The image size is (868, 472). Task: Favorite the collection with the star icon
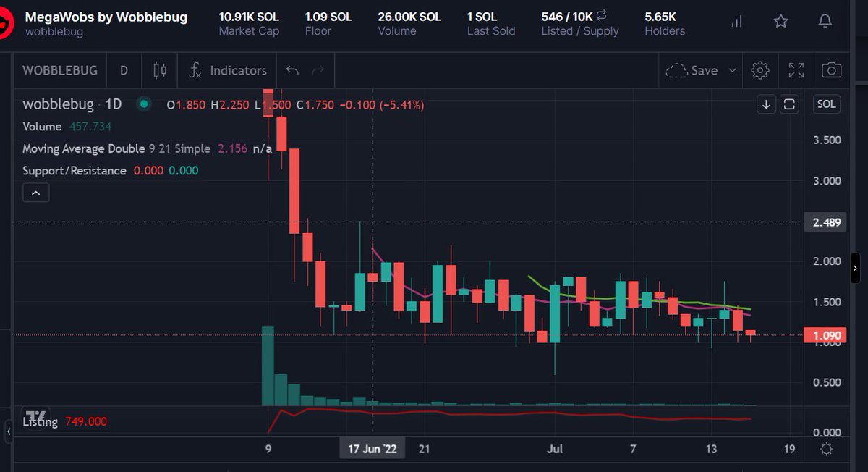click(781, 22)
